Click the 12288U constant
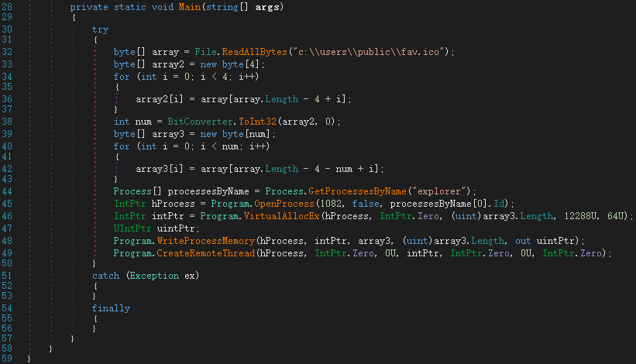The width and height of the screenshot is (636, 364). (580, 216)
